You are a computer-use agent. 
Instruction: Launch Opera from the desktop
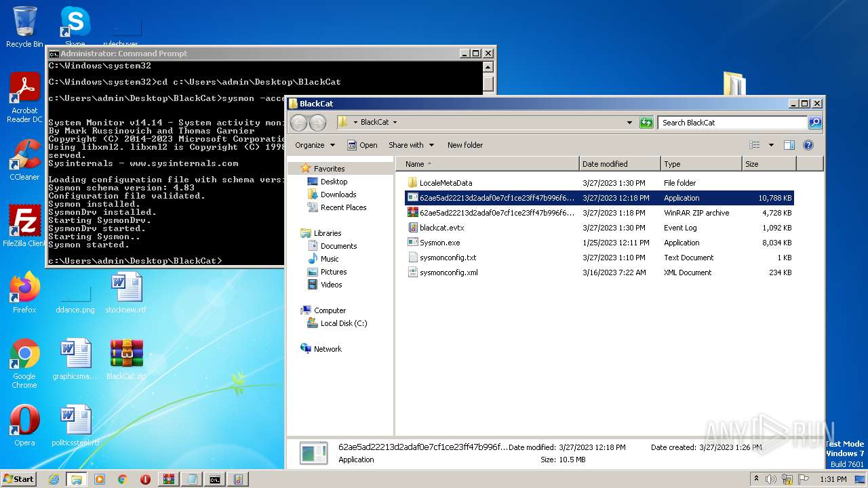pos(24,426)
